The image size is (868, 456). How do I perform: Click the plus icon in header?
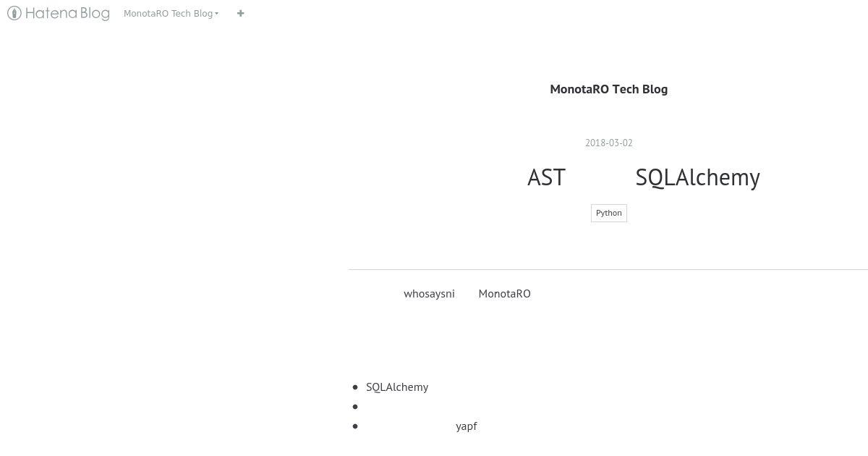pos(241,13)
